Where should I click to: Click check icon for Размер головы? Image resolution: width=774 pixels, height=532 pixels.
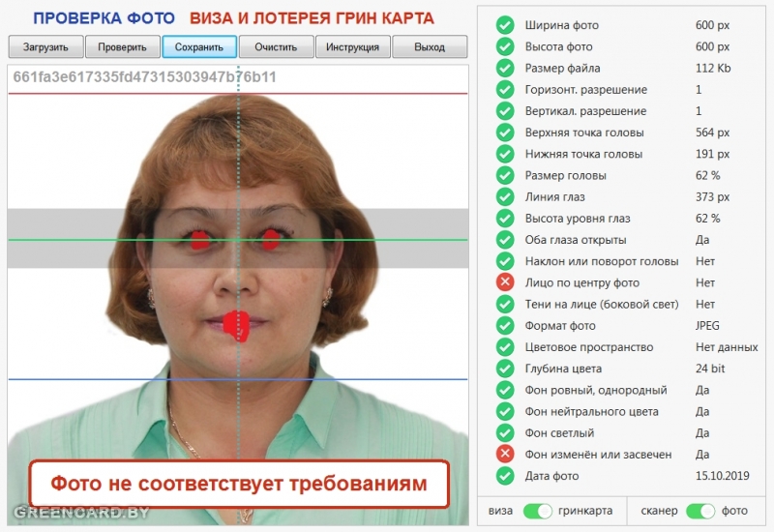pyautogui.click(x=505, y=175)
